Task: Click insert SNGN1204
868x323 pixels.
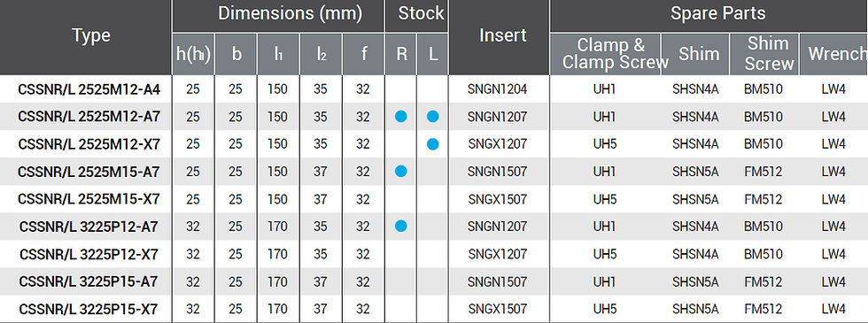Action: [x=497, y=89]
